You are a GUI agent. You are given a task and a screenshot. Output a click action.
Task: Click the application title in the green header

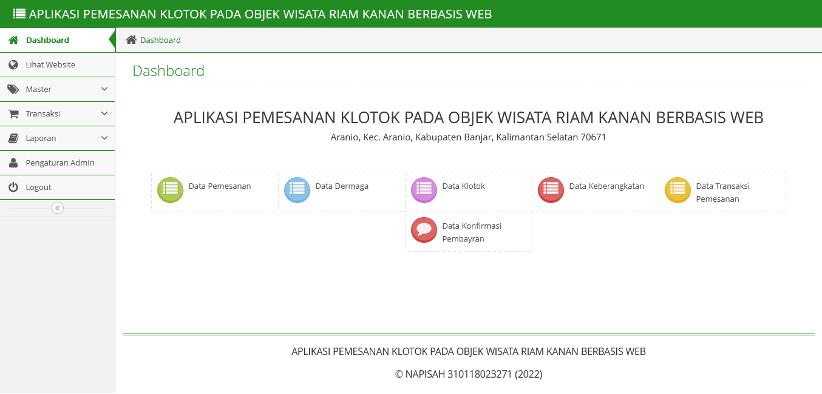click(x=260, y=14)
